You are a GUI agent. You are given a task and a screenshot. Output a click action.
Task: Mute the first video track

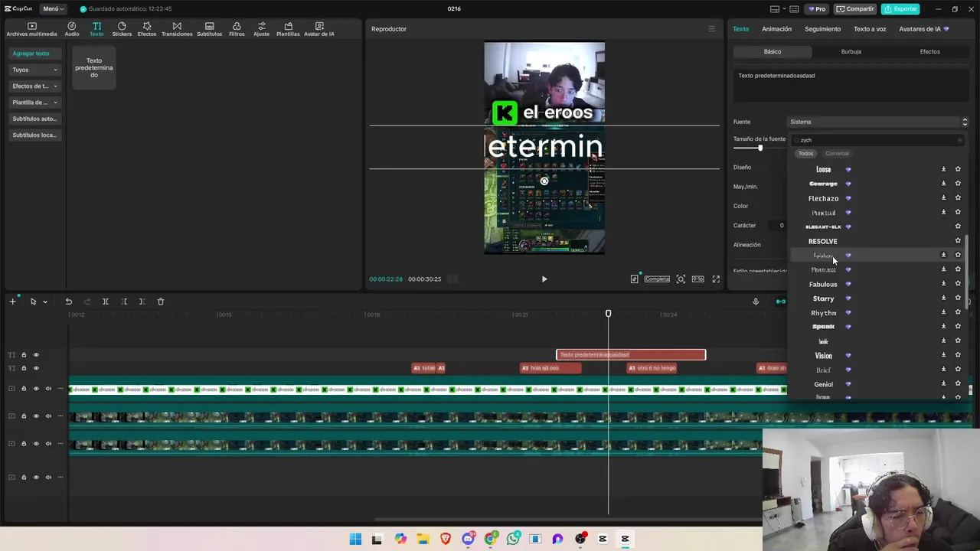click(48, 389)
